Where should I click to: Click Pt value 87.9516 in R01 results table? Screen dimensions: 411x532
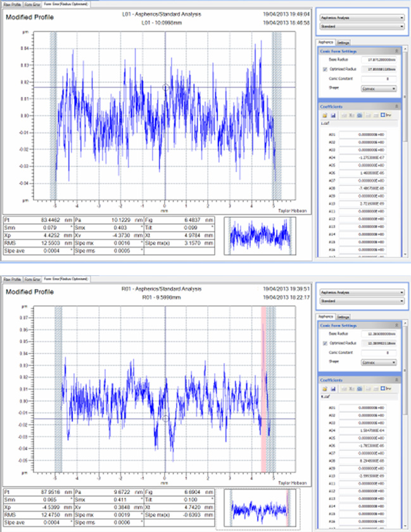[50, 492]
